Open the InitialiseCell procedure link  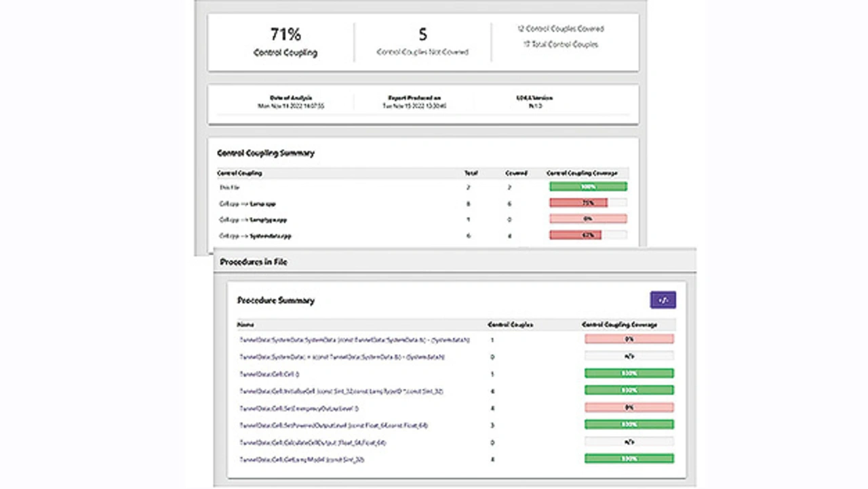coord(340,391)
